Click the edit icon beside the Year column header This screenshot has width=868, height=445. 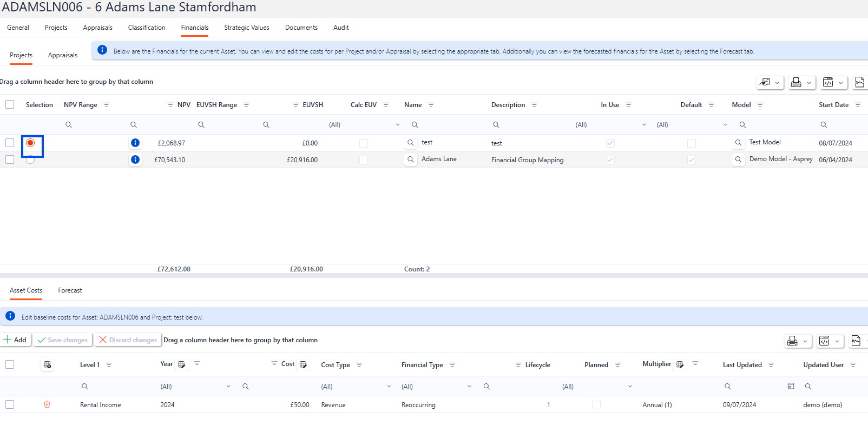click(x=181, y=364)
